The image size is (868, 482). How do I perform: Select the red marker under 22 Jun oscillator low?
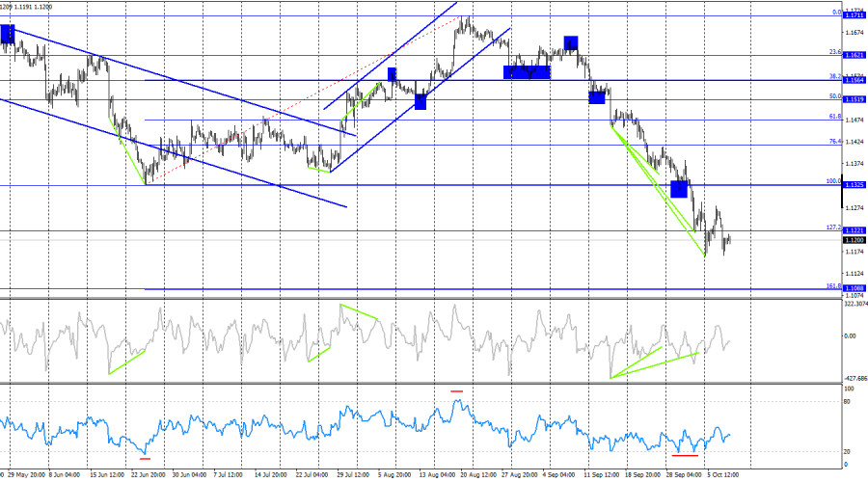click(x=145, y=458)
